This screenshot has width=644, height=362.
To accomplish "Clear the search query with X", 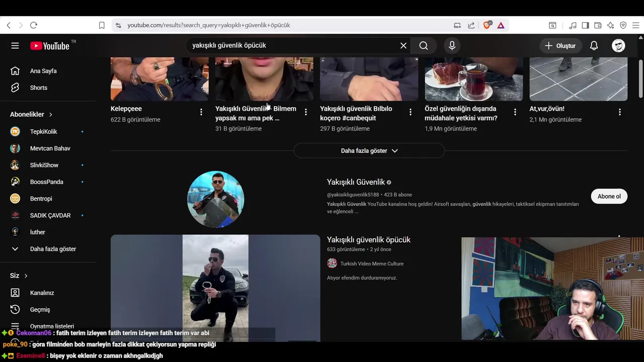I will point(404,46).
